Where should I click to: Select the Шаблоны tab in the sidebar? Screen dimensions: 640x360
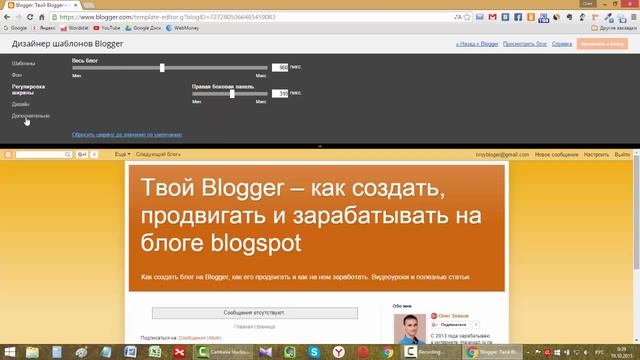23,64
